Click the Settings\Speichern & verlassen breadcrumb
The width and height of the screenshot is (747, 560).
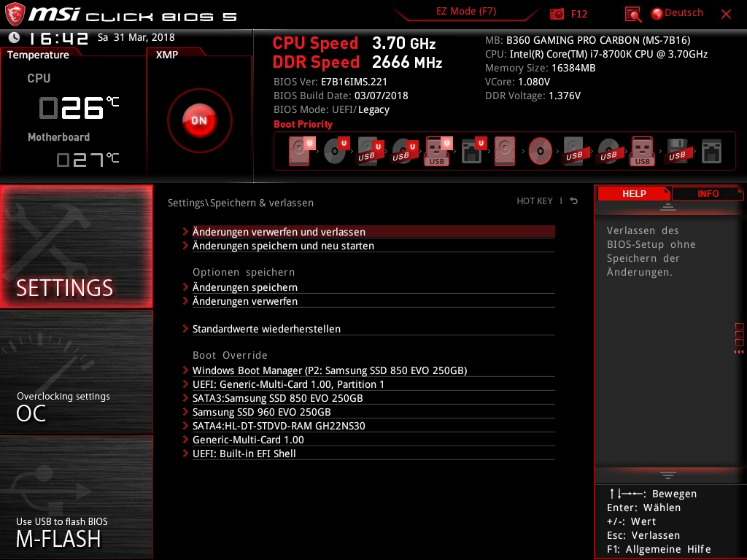click(x=241, y=203)
